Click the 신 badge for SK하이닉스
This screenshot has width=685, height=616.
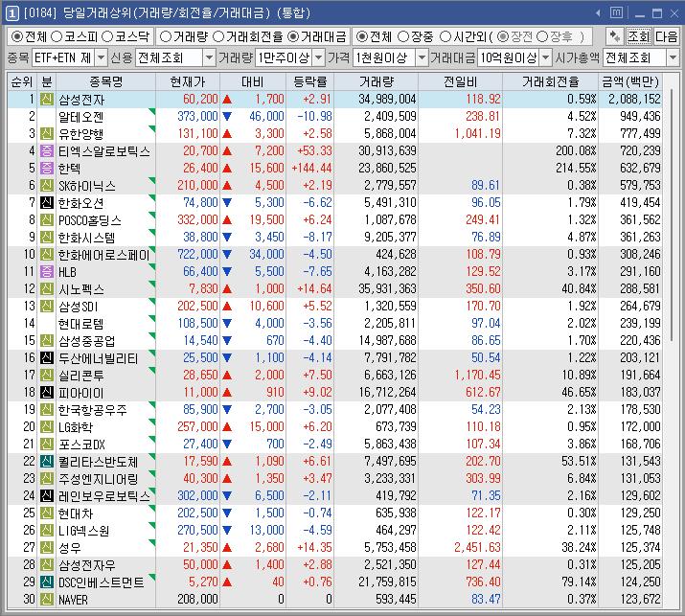click(47, 185)
